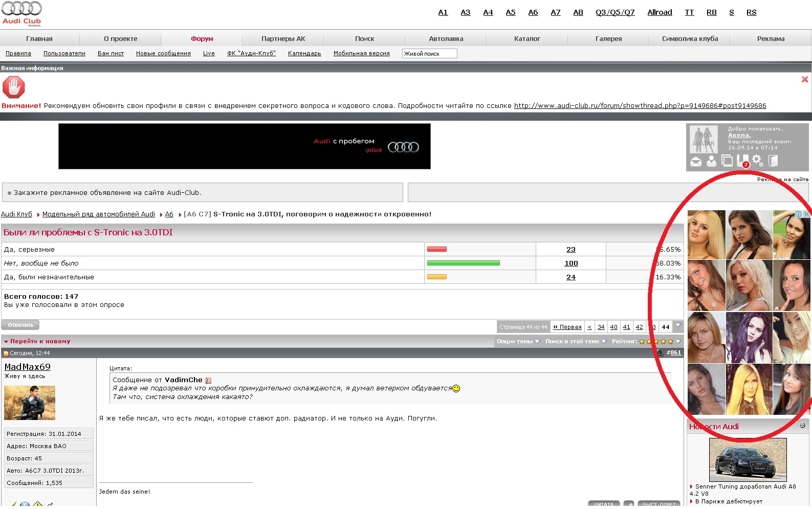The width and height of the screenshot is (812, 509).
Task: Click MadMax69's avatar picture
Action: (x=30, y=403)
